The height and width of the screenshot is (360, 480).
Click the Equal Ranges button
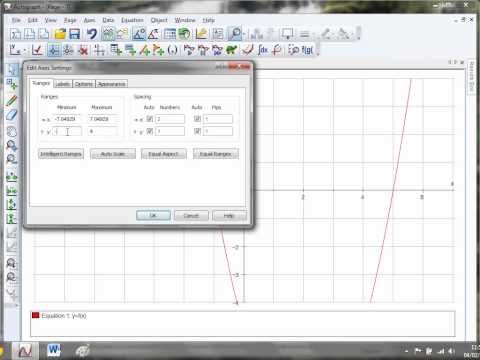(216, 154)
